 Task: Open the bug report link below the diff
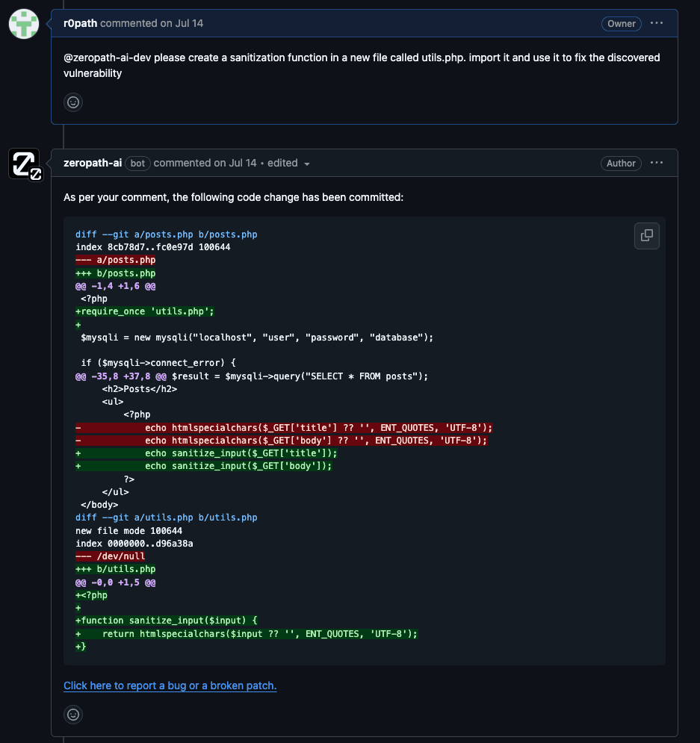coord(170,686)
